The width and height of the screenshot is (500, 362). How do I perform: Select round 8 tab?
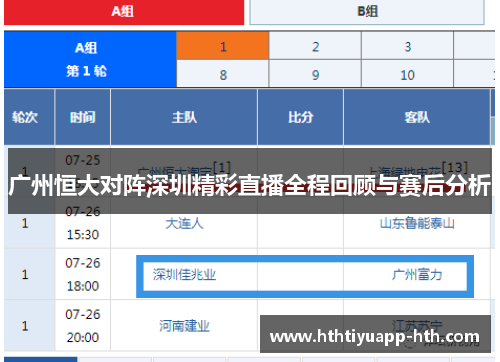pos(223,74)
